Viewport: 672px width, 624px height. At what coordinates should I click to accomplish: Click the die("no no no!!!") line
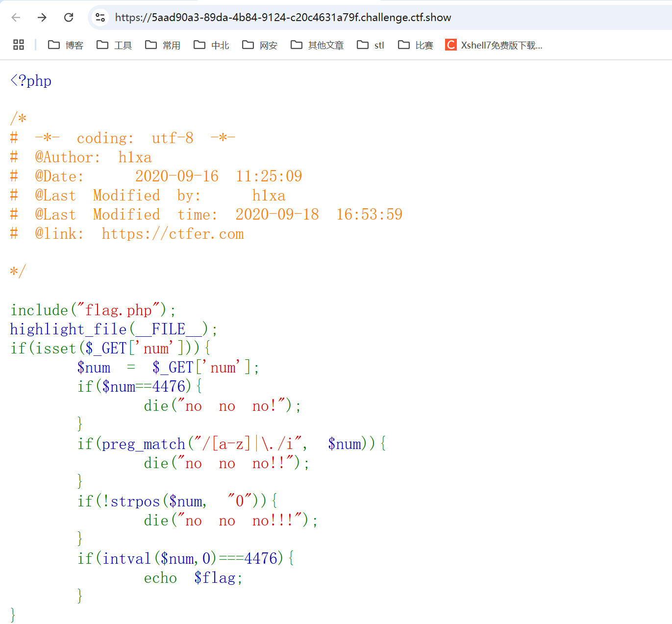tap(231, 520)
